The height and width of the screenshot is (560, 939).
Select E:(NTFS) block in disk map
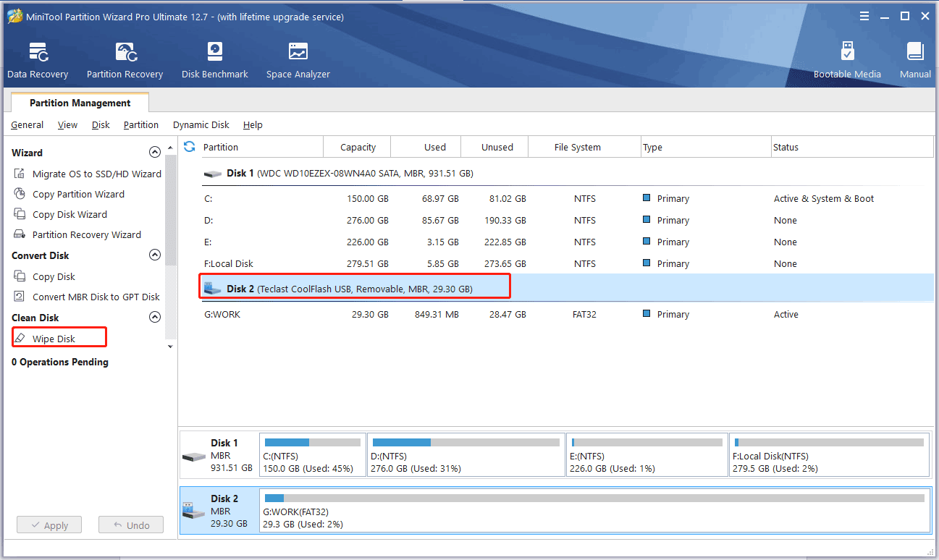(x=647, y=455)
